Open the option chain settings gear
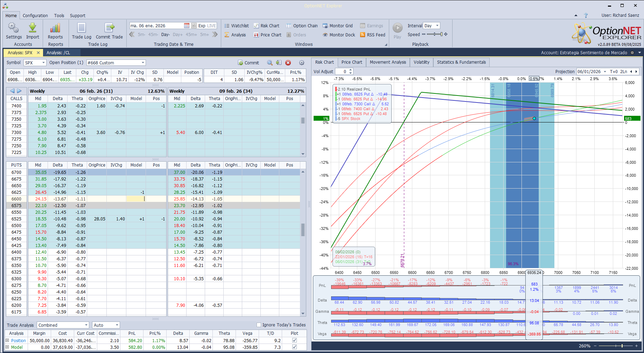644x353 pixels. click(302, 63)
